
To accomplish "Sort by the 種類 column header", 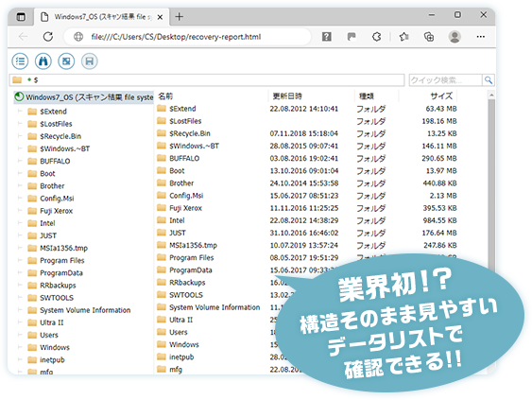I will pos(367,96).
